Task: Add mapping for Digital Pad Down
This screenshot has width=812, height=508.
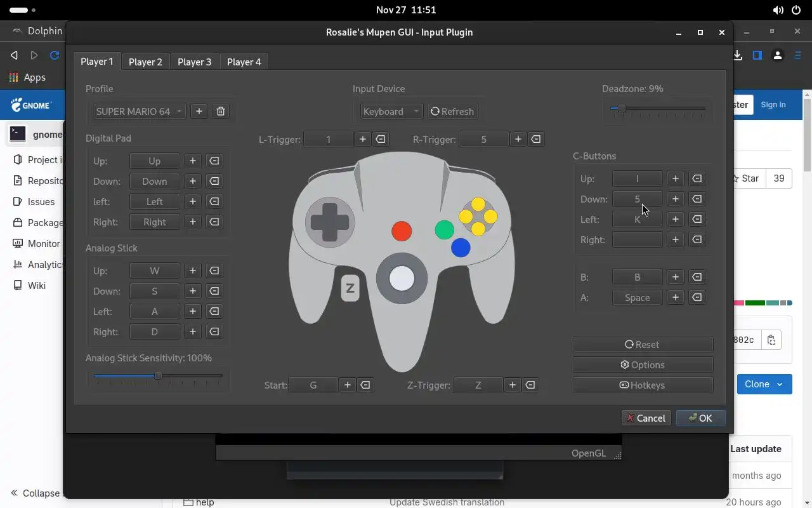Action: click(x=193, y=181)
